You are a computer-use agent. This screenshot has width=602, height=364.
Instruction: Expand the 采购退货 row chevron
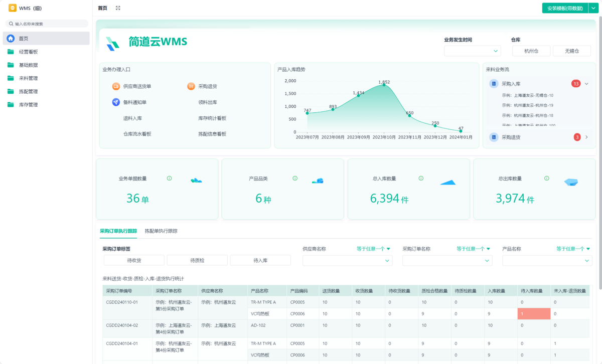tap(586, 137)
